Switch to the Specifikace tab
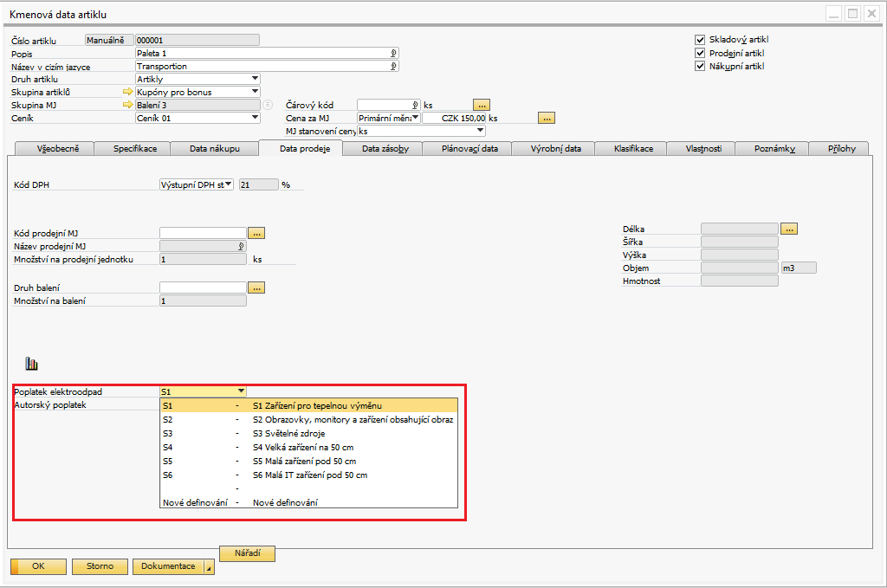887x588 pixels. click(x=134, y=149)
